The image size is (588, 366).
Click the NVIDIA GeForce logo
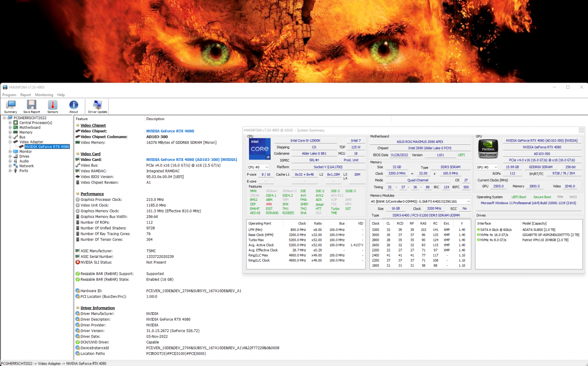pos(488,149)
